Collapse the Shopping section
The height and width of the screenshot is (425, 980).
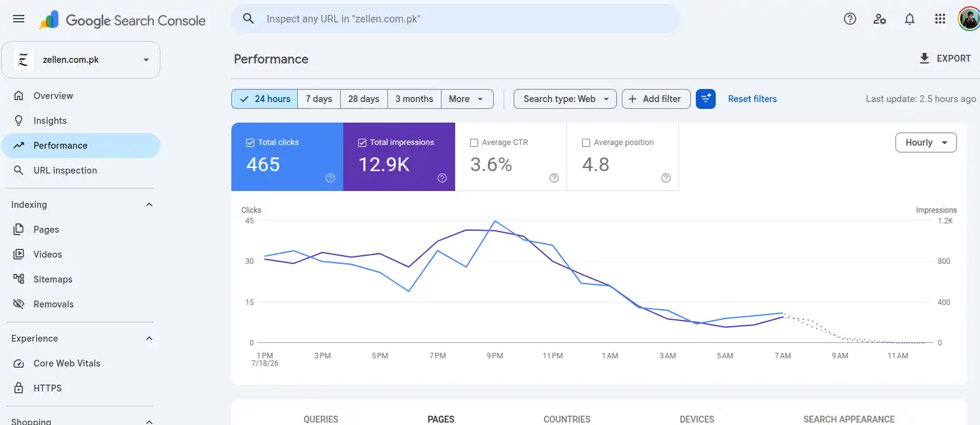(x=149, y=421)
